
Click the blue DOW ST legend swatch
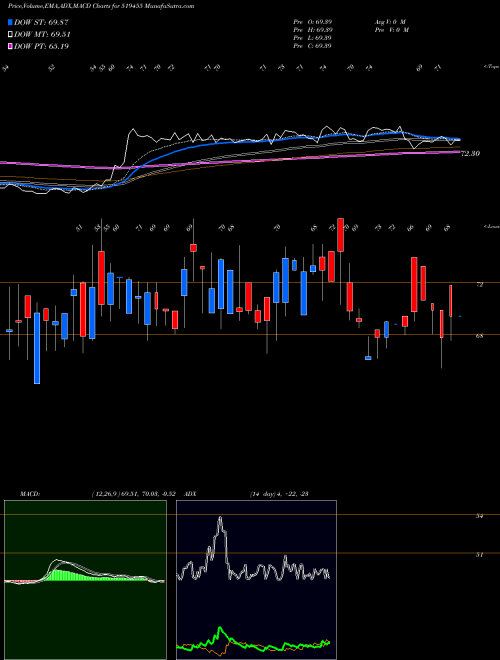11,22
